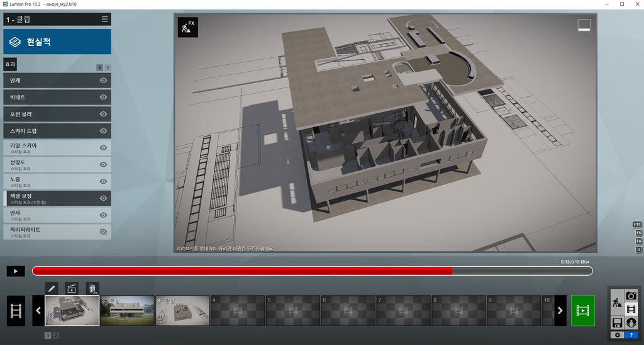Image resolution: width=644 pixels, height=345 pixels.
Task: Switch to Build mode icon
Action: tap(617, 303)
